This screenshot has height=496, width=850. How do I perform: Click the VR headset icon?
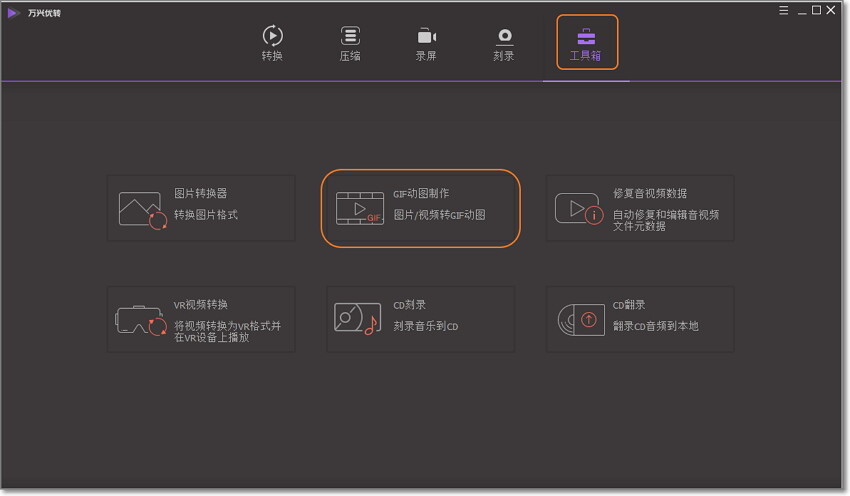coord(141,320)
